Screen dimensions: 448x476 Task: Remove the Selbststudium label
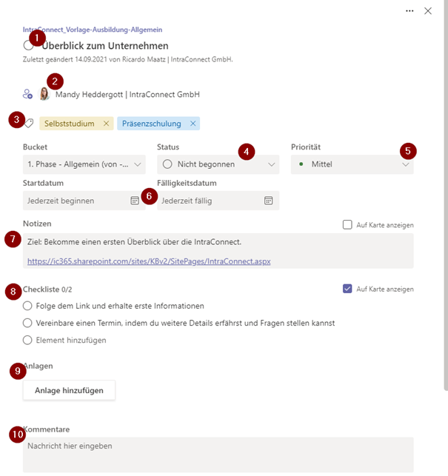click(x=106, y=124)
